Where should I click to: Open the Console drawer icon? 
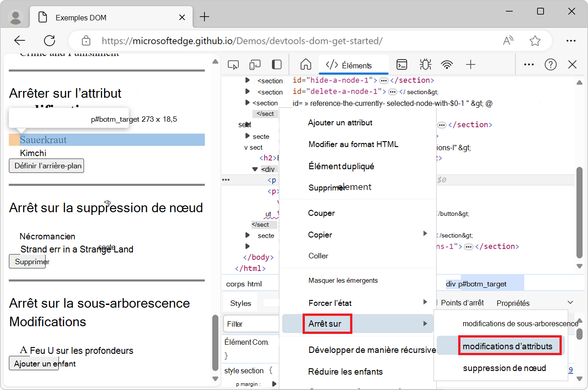402,64
